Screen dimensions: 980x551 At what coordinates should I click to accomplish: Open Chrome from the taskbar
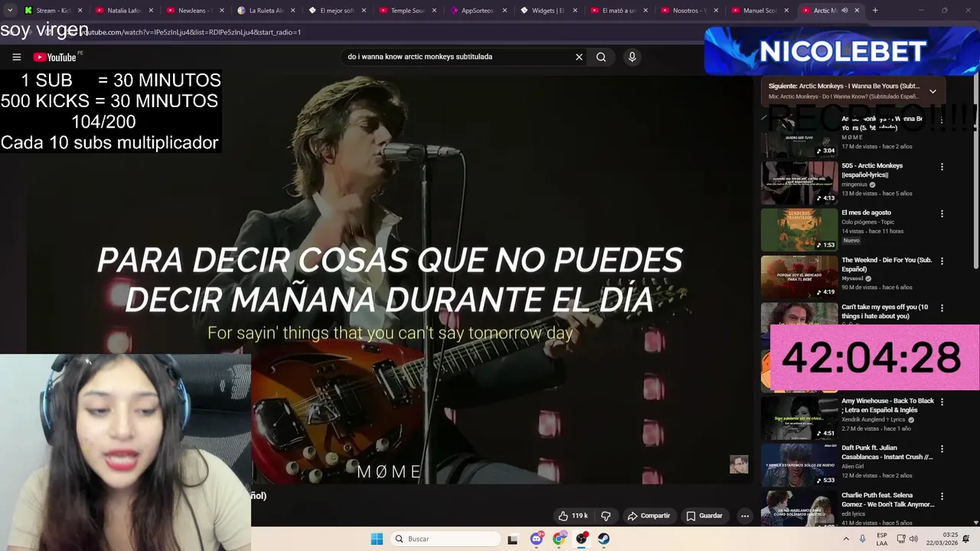(x=559, y=539)
